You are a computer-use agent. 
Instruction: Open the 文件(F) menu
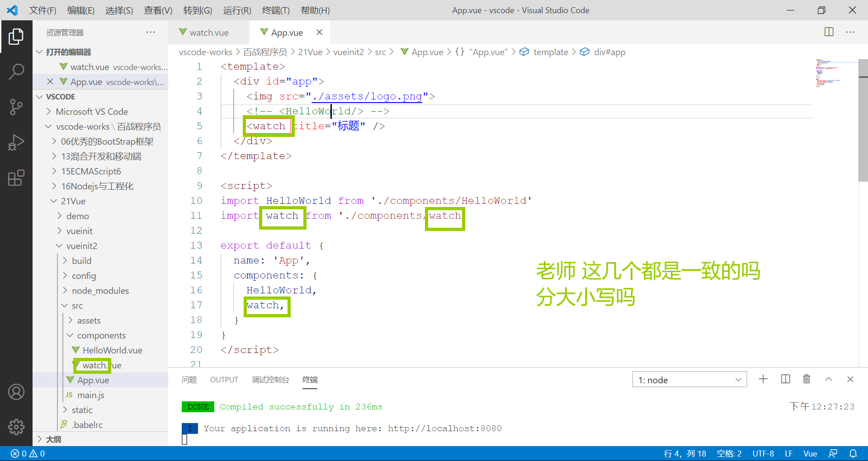coord(43,10)
